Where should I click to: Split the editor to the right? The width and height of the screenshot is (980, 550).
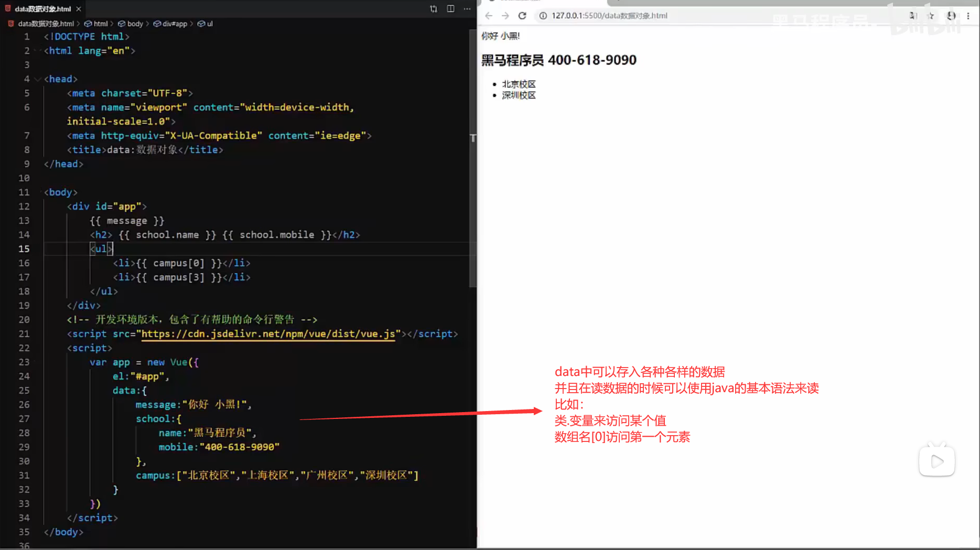pyautogui.click(x=450, y=9)
